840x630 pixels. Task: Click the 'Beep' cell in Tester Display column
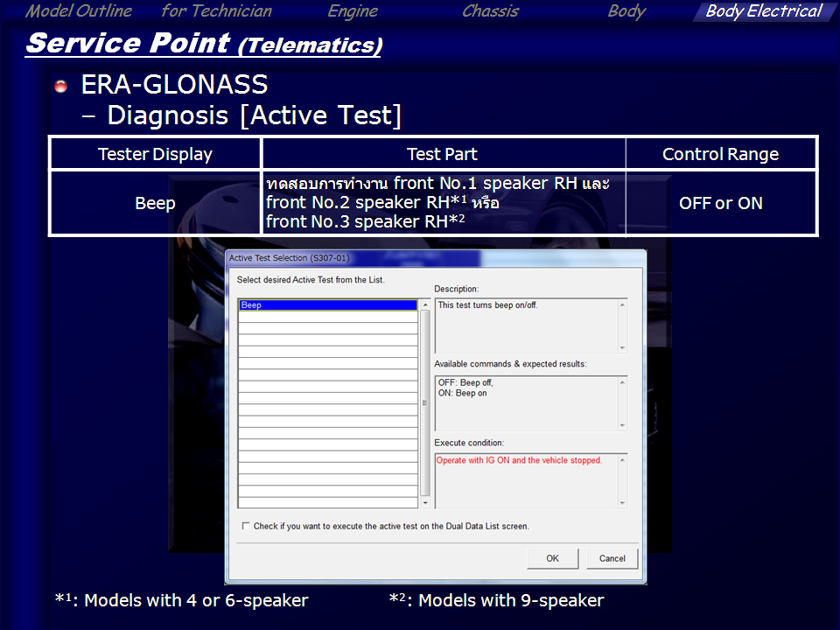point(155,203)
